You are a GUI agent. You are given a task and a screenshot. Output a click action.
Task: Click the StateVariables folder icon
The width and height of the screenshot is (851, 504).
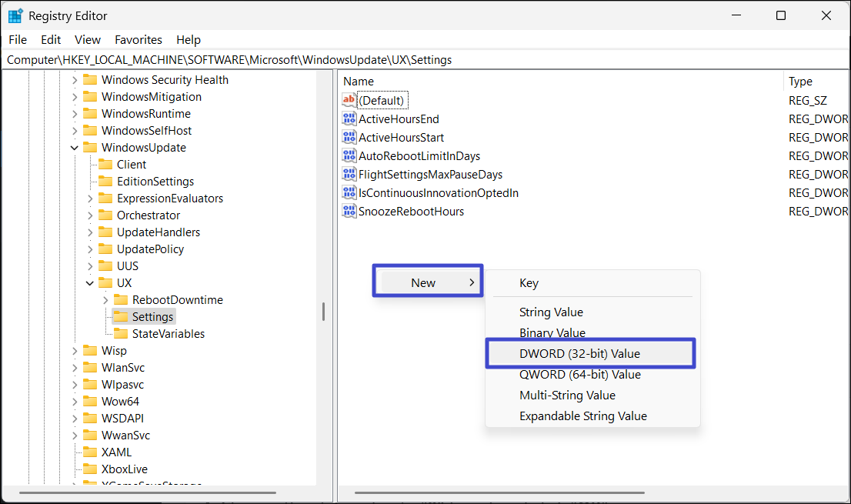[x=120, y=334]
